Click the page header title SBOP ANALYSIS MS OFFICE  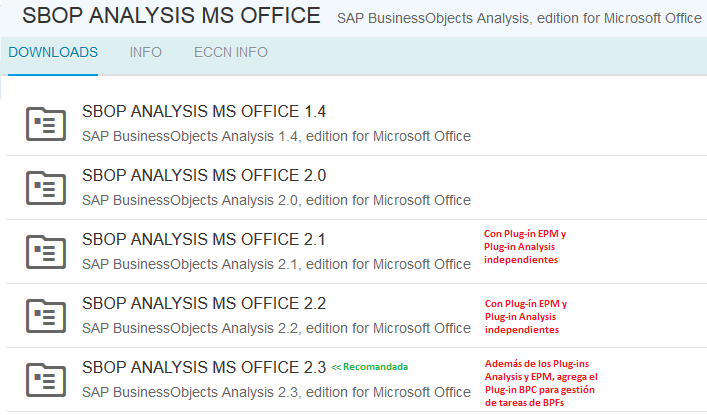coord(171,16)
